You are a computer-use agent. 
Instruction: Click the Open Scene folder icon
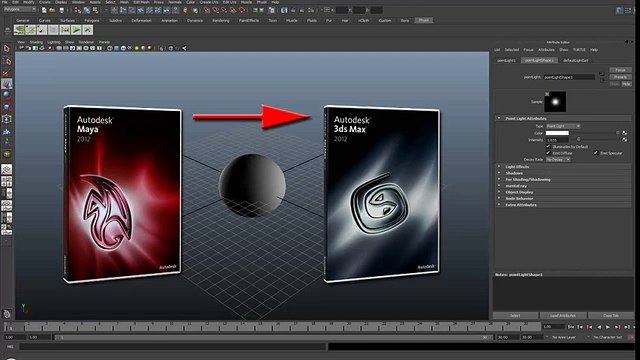(52, 10)
